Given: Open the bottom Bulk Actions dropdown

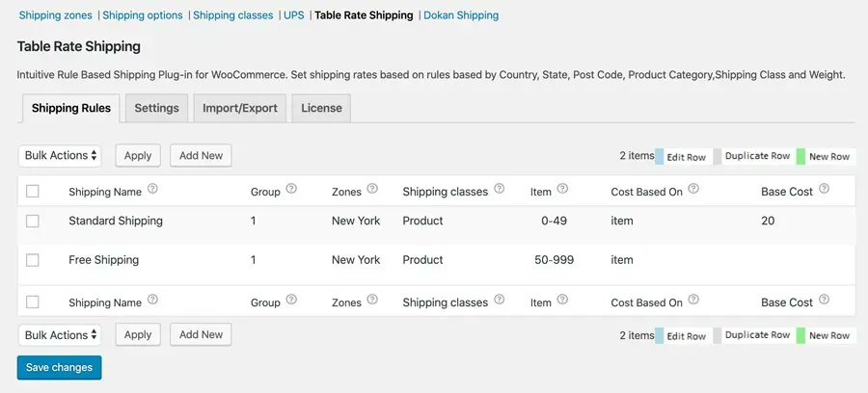Looking at the screenshot, I should pos(60,334).
